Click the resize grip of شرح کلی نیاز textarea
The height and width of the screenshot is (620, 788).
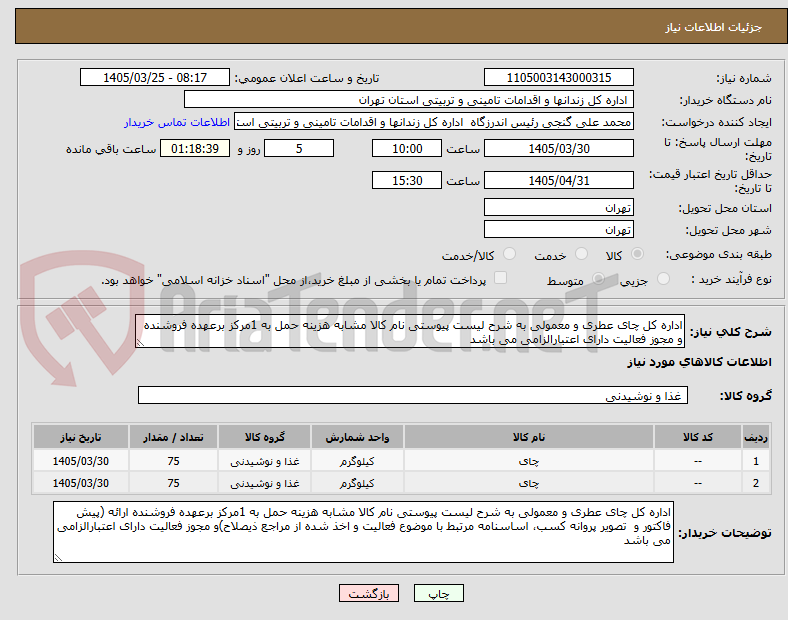point(140,343)
